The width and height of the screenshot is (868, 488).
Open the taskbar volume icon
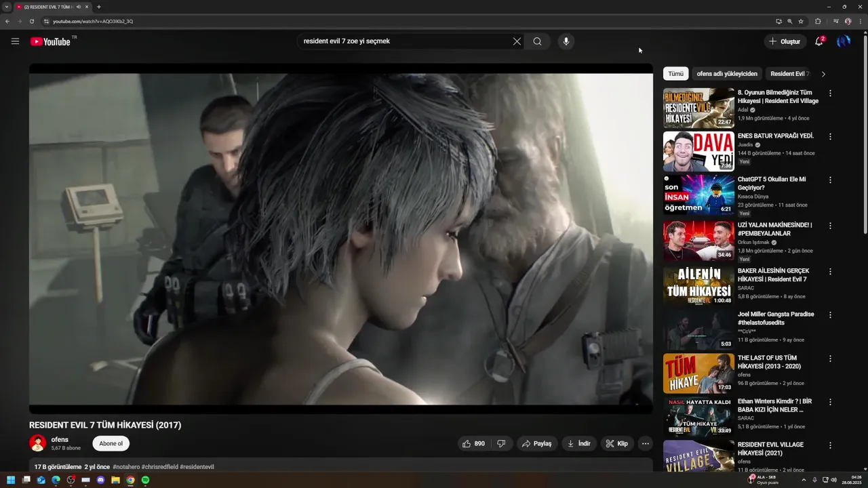[834, 480]
